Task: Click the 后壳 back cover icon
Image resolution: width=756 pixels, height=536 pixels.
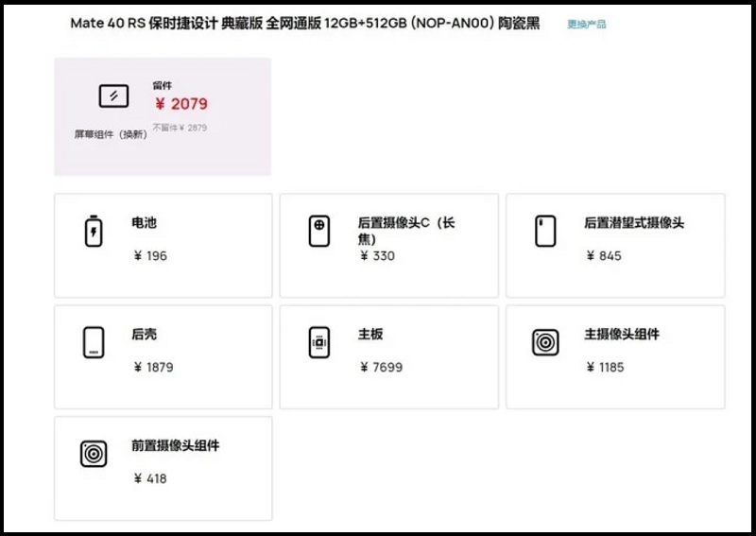Action: point(94,342)
